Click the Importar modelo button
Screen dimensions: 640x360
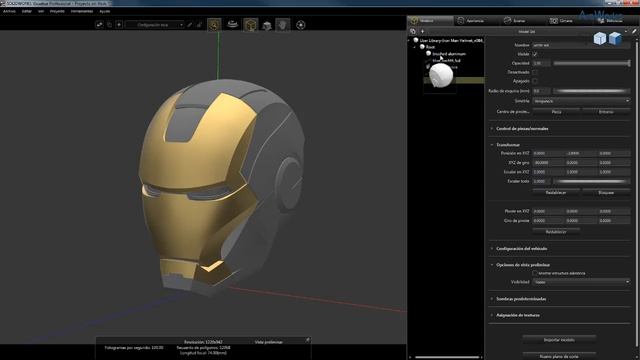click(559, 340)
